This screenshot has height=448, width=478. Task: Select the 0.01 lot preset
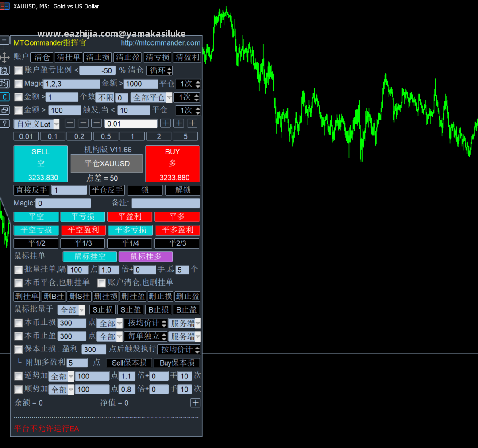pos(26,136)
